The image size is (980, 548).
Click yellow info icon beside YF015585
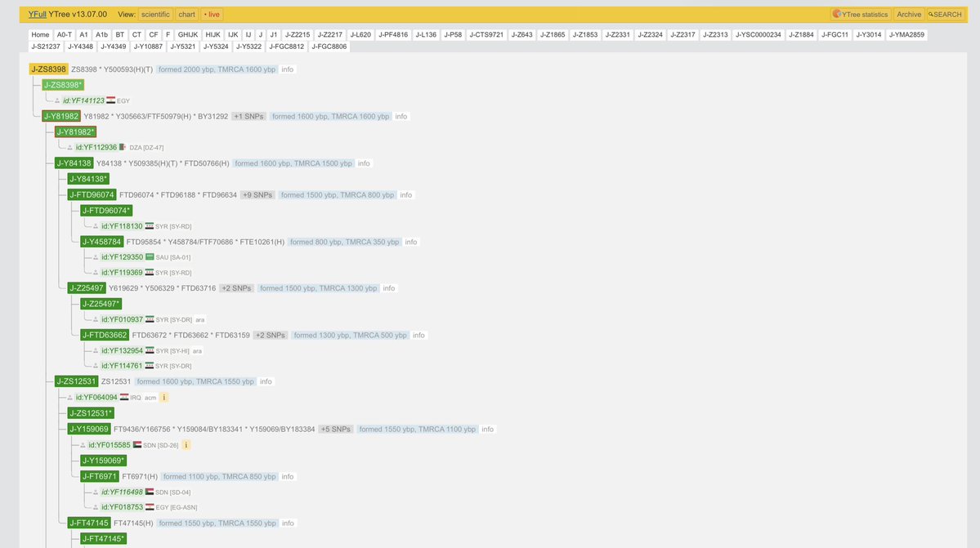click(186, 445)
